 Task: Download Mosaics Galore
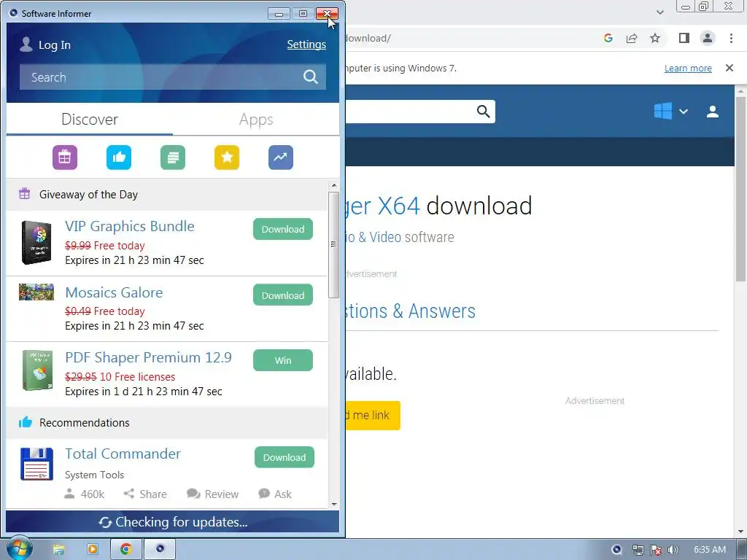[283, 295]
